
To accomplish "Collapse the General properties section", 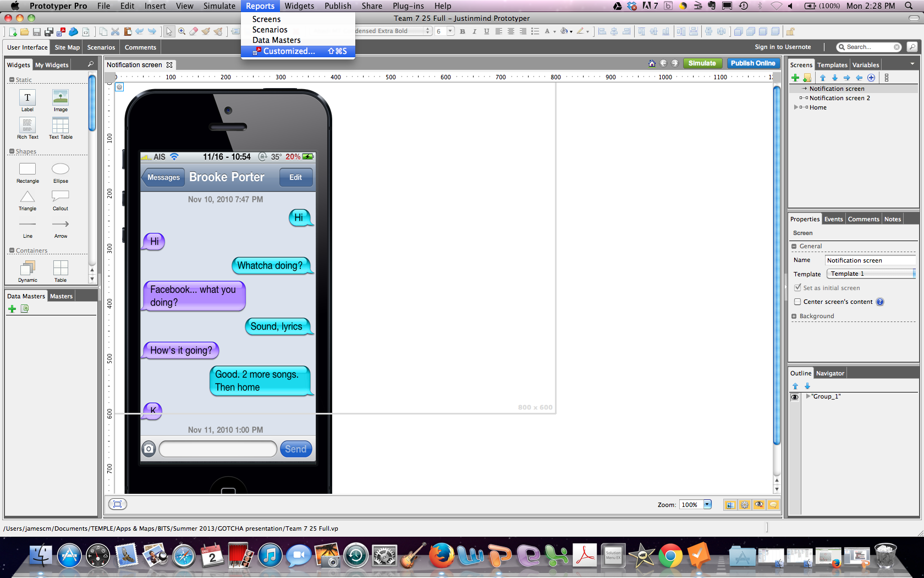I will pyautogui.click(x=794, y=246).
